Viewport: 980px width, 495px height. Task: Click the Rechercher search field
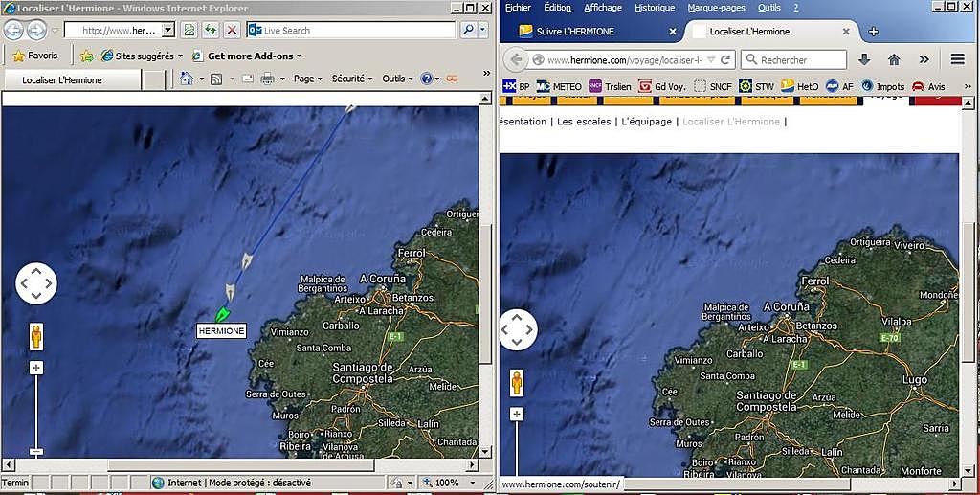(793, 60)
